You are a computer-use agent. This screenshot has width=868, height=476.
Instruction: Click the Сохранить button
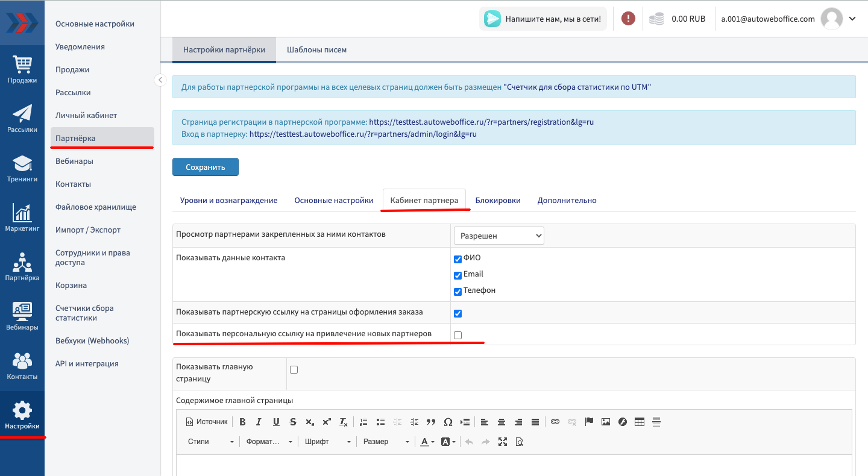[x=205, y=167]
